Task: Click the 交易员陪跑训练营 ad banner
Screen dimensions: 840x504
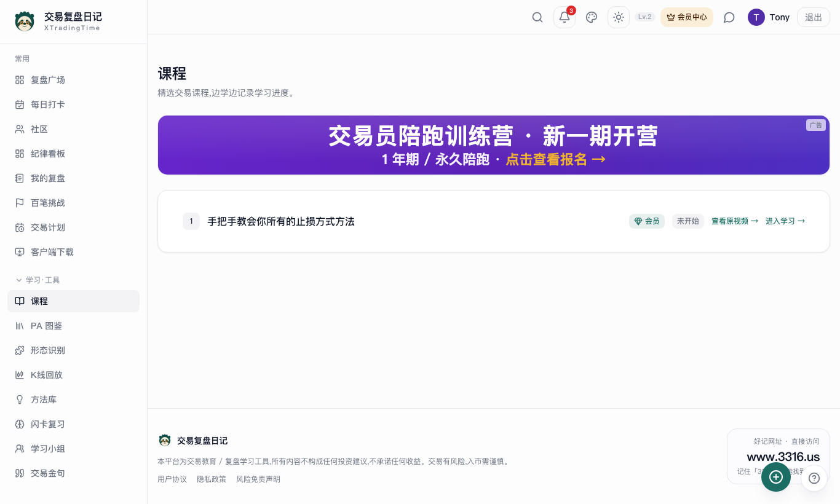Action: [494, 145]
